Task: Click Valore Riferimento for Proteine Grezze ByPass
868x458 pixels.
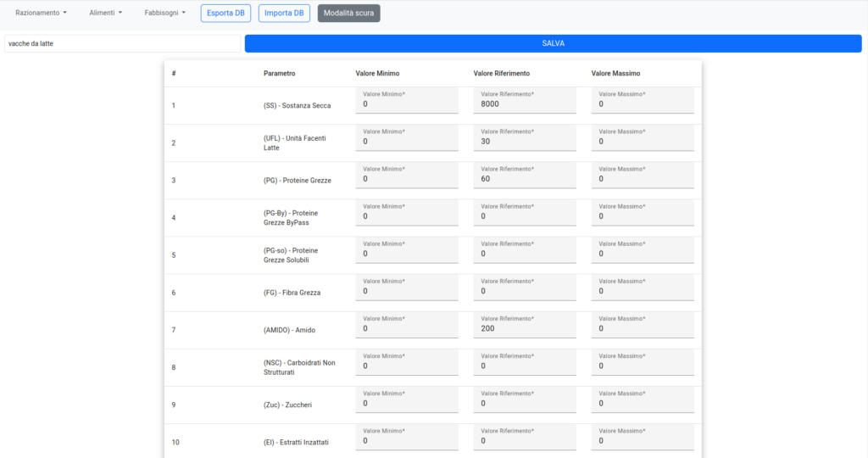Action: (525, 216)
